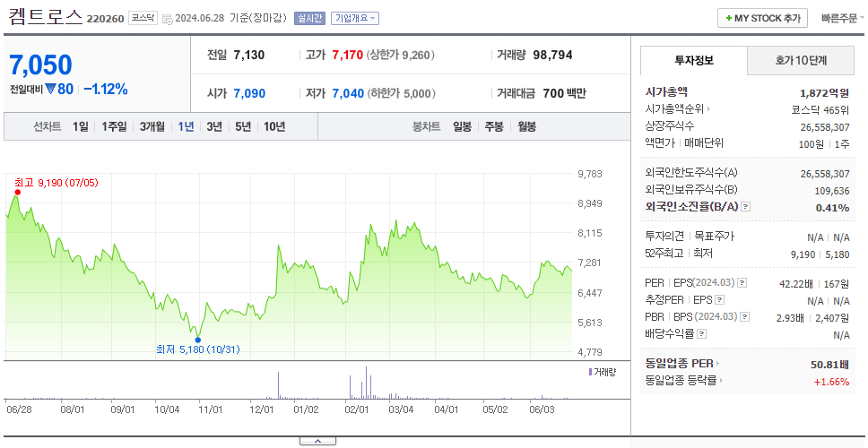Click the 외국인소진율 value 0.41%
This screenshot has height=448, width=868.
point(832,208)
